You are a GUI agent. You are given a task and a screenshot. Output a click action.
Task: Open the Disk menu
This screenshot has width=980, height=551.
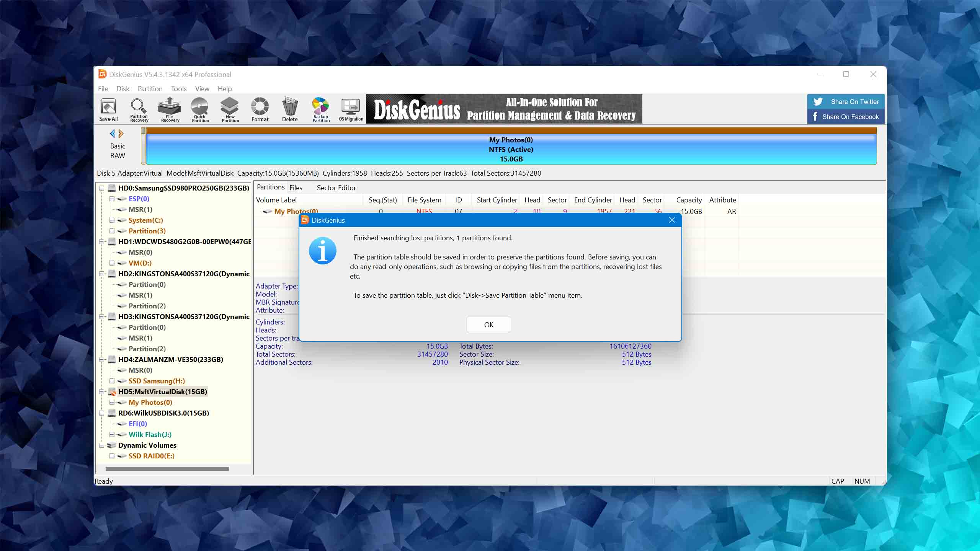coord(123,89)
